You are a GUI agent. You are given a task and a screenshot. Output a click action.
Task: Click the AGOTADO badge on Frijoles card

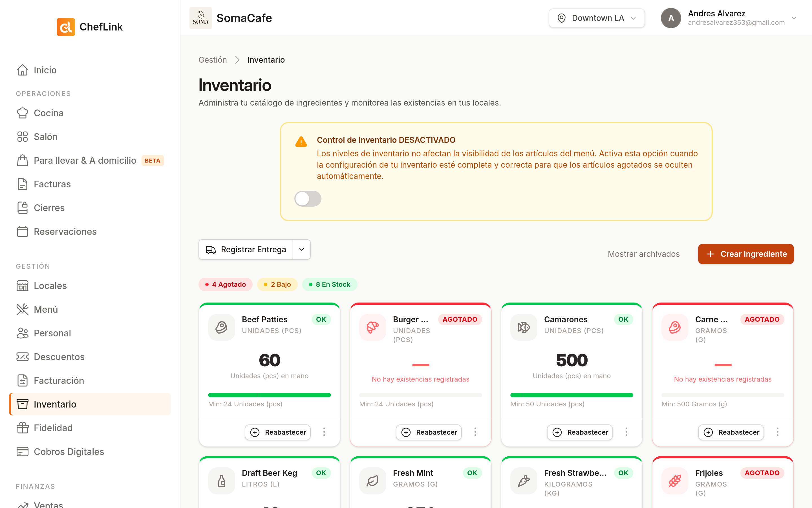[762, 473]
